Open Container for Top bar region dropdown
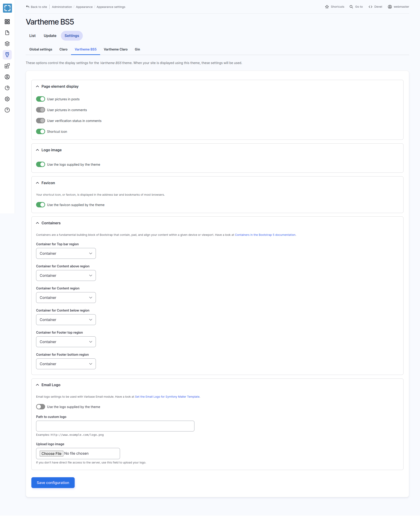This screenshot has height=516, width=420. pyautogui.click(x=66, y=253)
